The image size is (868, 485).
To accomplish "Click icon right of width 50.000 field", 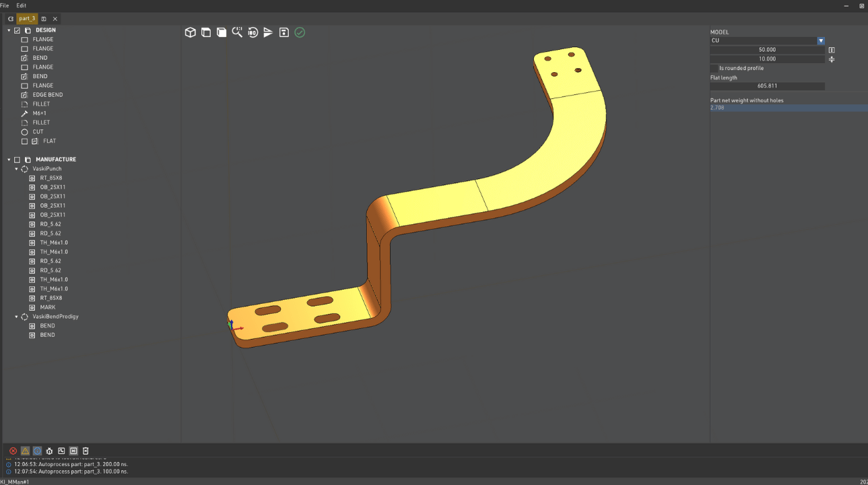I will [832, 50].
